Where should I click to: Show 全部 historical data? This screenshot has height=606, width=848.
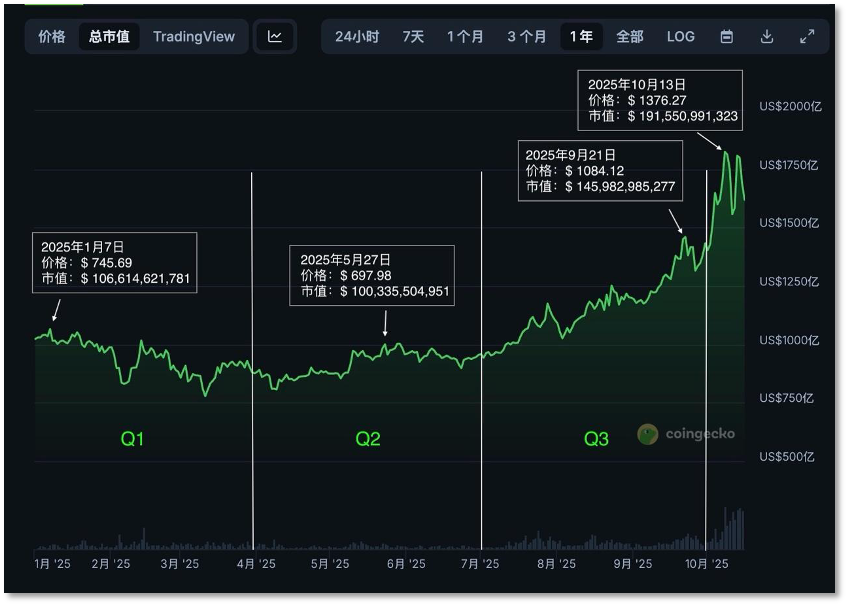coord(630,37)
